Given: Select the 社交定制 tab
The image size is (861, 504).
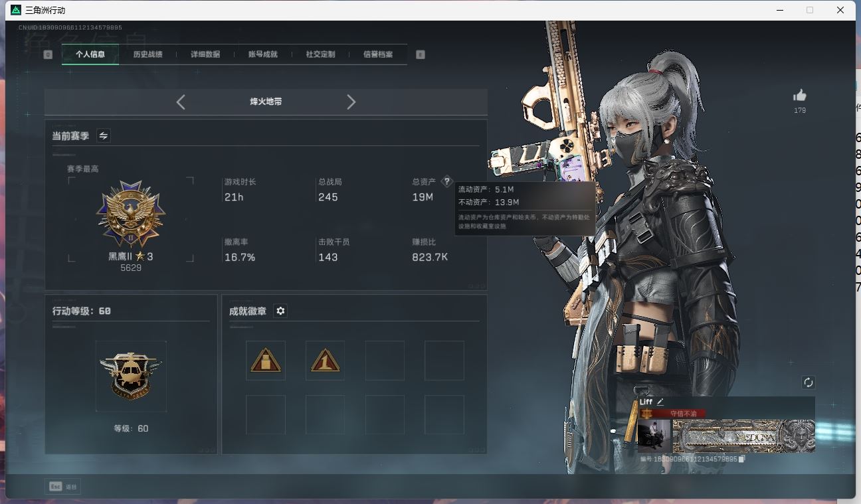Looking at the screenshot, I should click(320, 54).
